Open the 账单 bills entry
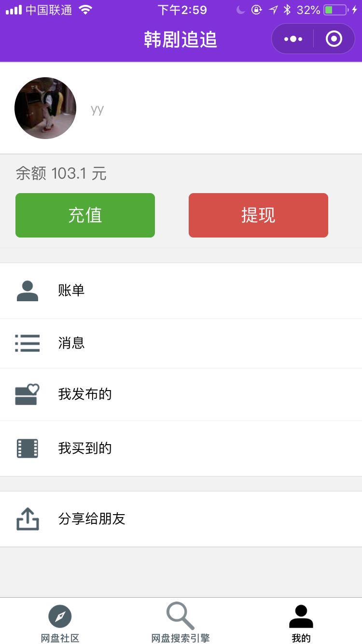This screenshot has height=644, width=362. click(181, 291)
